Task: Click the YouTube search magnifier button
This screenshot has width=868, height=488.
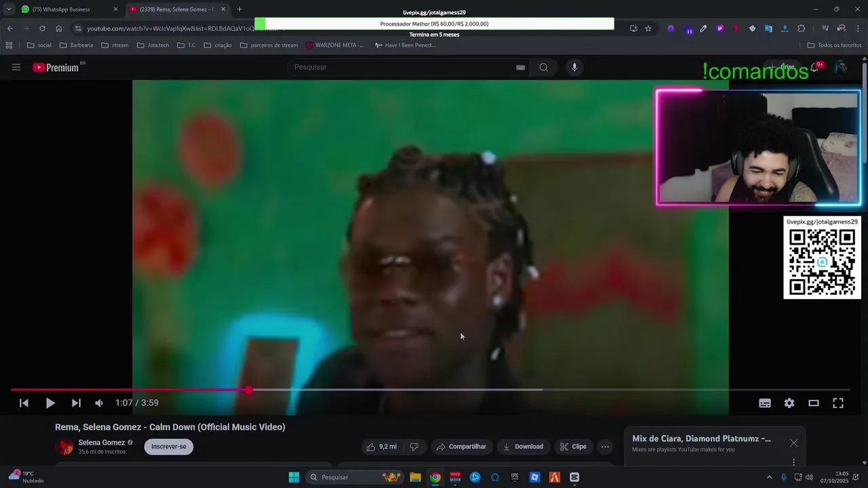Action: [544, 67]
